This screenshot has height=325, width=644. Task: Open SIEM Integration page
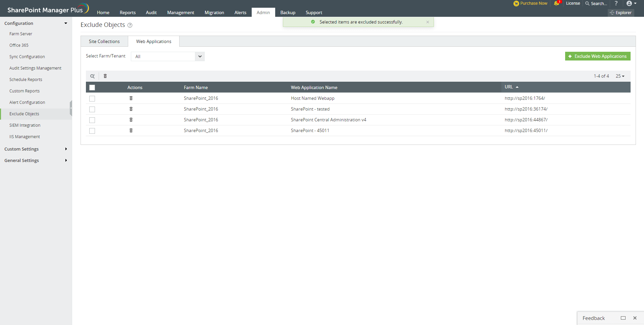coord(25,125)
